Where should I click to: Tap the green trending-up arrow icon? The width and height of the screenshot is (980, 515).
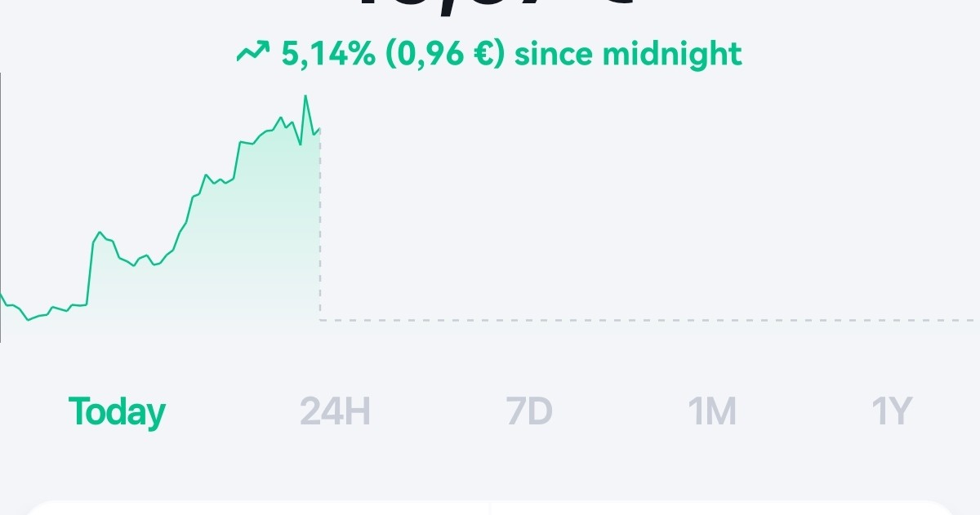[x=252, y=54]
